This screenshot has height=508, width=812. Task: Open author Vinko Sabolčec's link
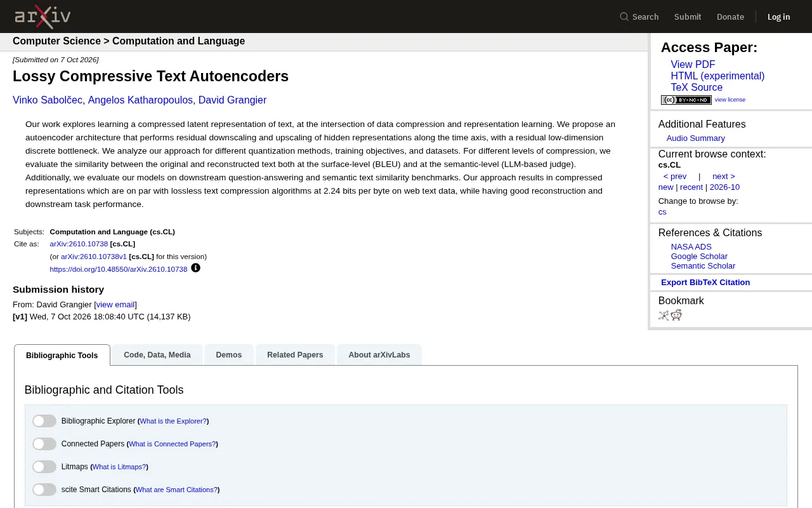coord(48,100)
